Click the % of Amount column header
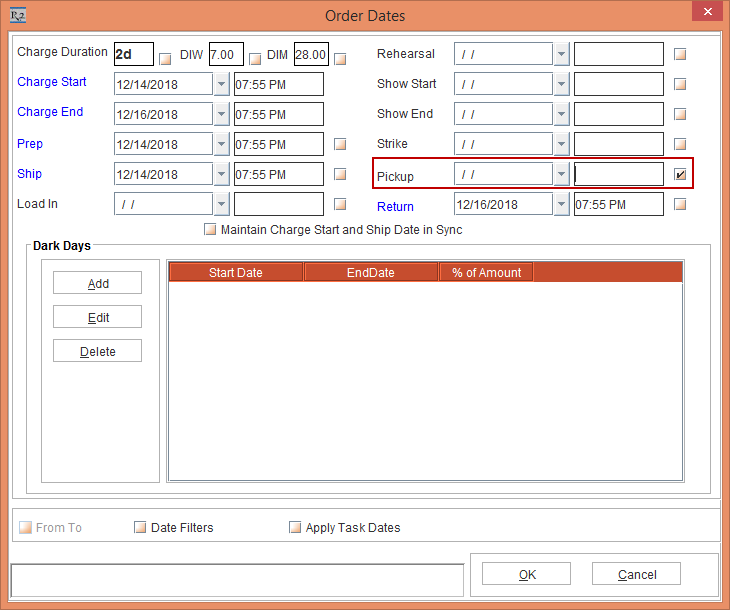The height and width of the screenshot is (610, 730). [x=486, y=272]
